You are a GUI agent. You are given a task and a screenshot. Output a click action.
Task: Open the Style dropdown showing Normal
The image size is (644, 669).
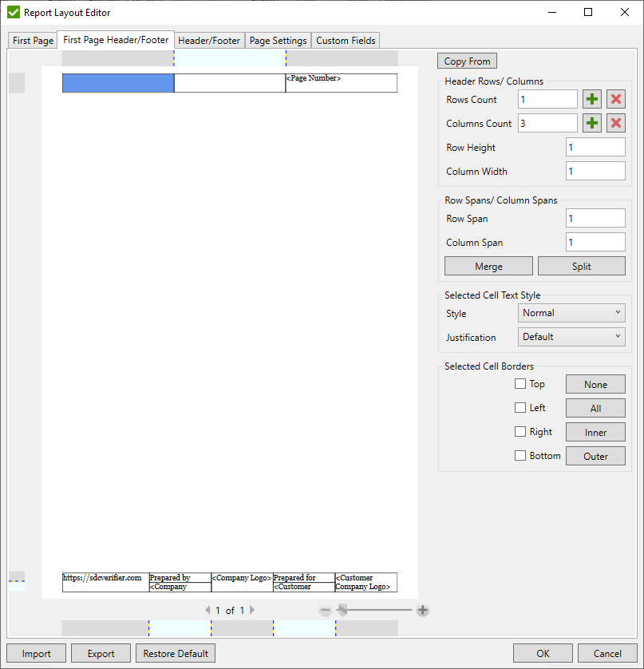click(571, 312)
